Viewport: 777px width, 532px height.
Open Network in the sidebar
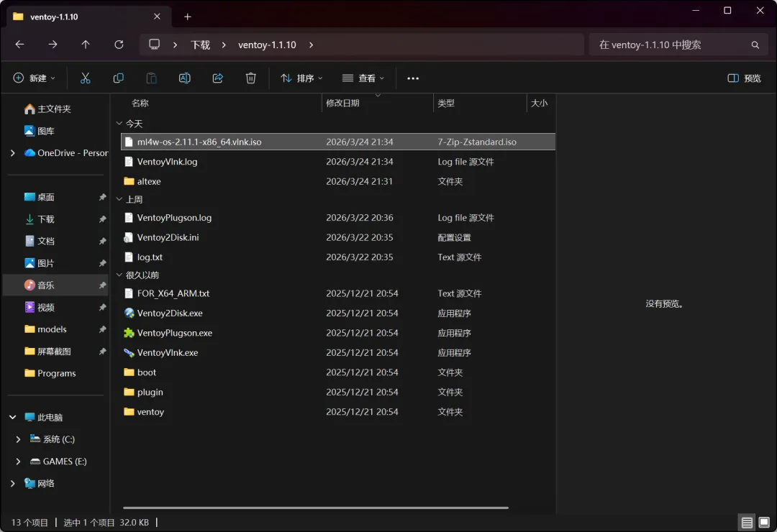pyautogui.click(x=39, y=483)
